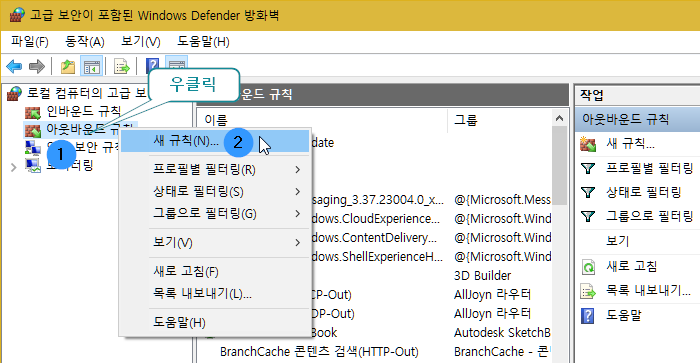Screen dimensions: 700x363
Task: Click the rules list vertical scrollbar thumb
Action: (559, 166)
